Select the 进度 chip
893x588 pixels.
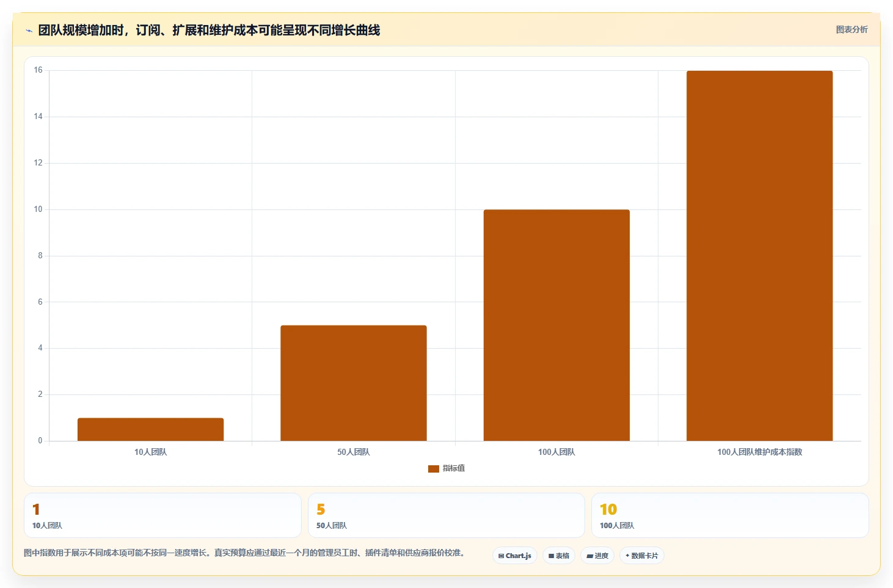point(597,556)
